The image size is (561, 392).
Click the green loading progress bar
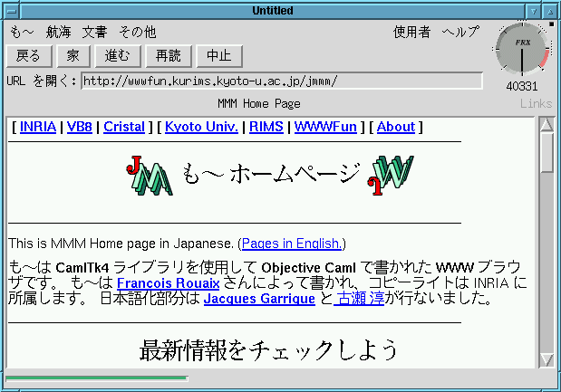tap(97, 378)
